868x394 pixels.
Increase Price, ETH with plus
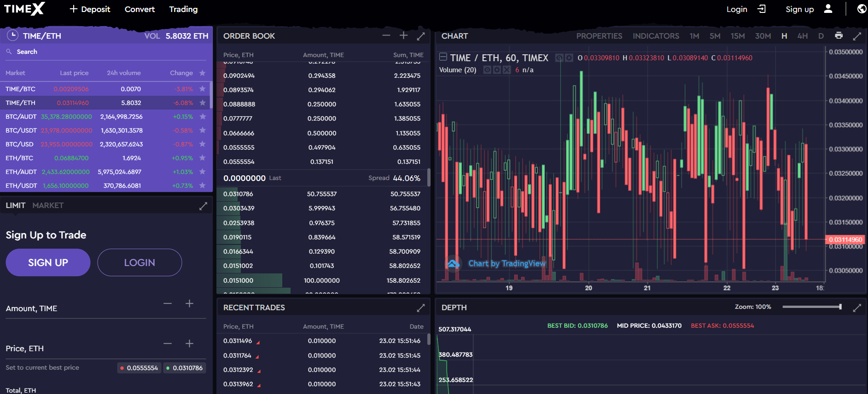pos(189,343)
